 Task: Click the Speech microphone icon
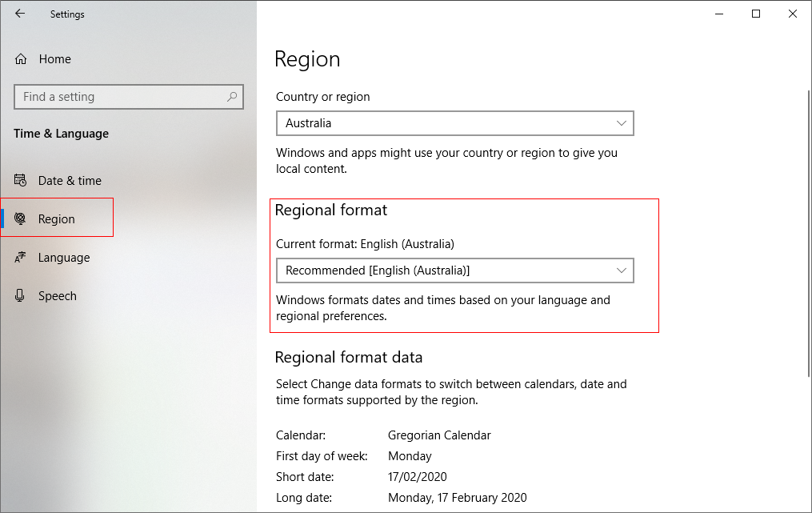click(20, 295)
